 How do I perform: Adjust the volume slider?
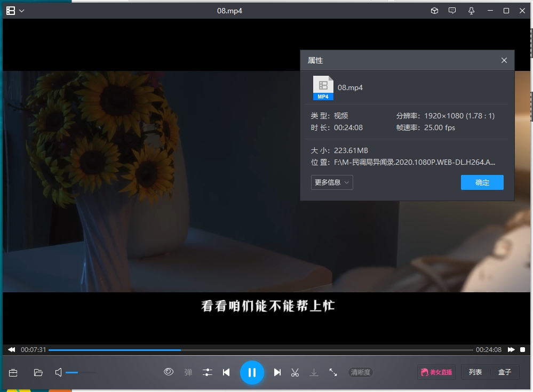pos(81,373)
